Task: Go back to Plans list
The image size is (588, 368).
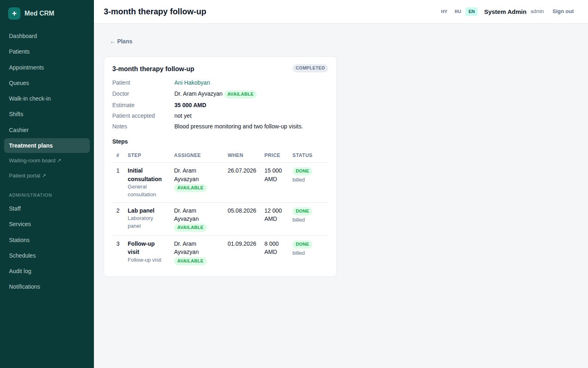Action: click(121, 41)
